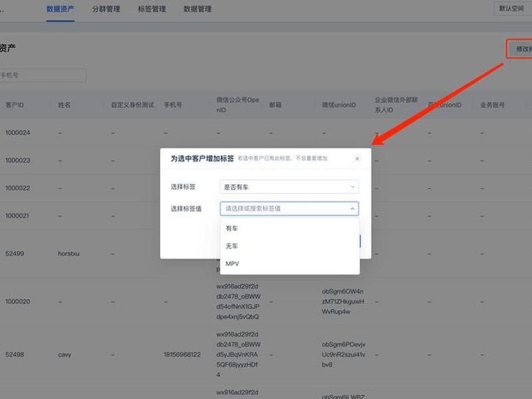Image resolution: width=532 pixels, height=399 pixels.
Task: Click the name cavy
Action: [x=65, y=354]
